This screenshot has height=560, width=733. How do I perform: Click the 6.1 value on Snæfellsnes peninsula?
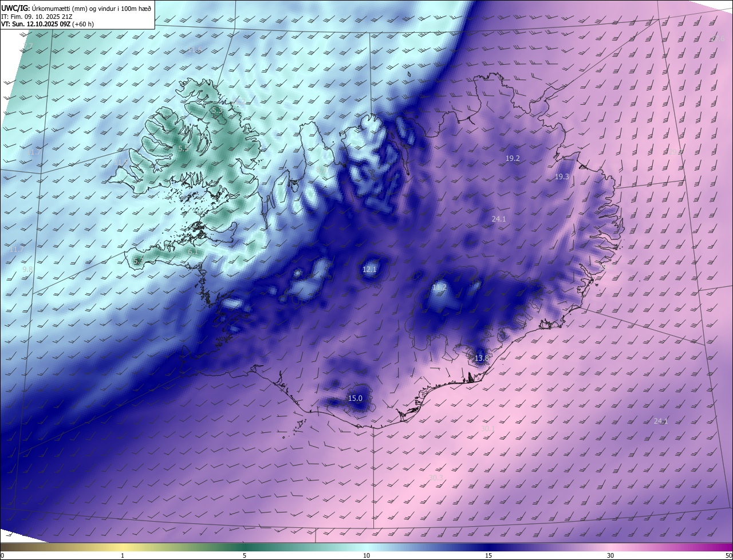point(193,251)
